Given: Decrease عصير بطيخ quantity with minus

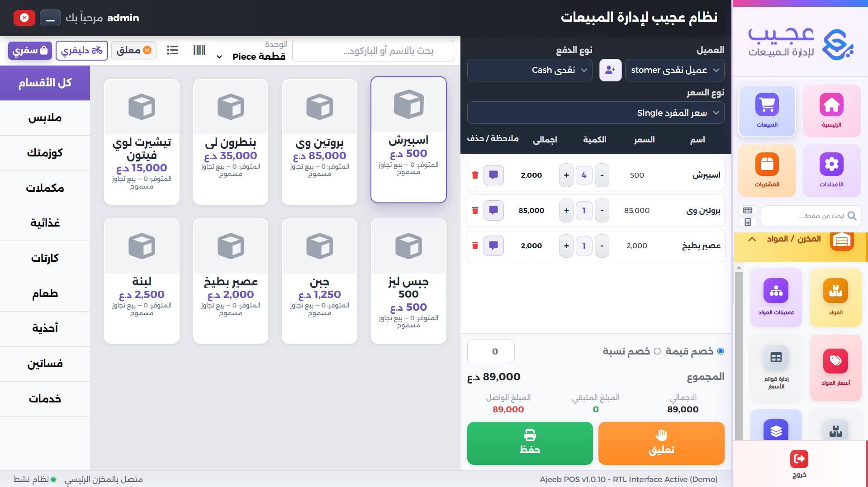Looking at the screenshot, I should coord(602,246).
